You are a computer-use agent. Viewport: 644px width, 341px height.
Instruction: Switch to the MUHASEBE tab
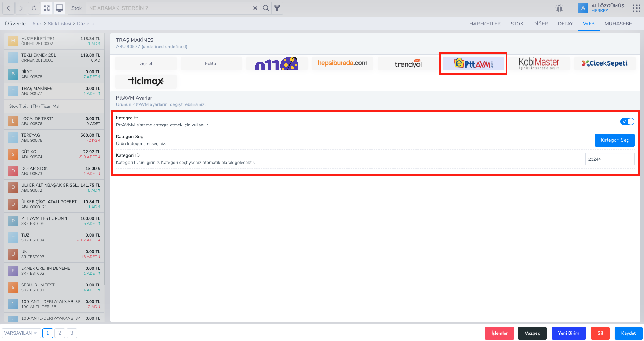[618, 24]
